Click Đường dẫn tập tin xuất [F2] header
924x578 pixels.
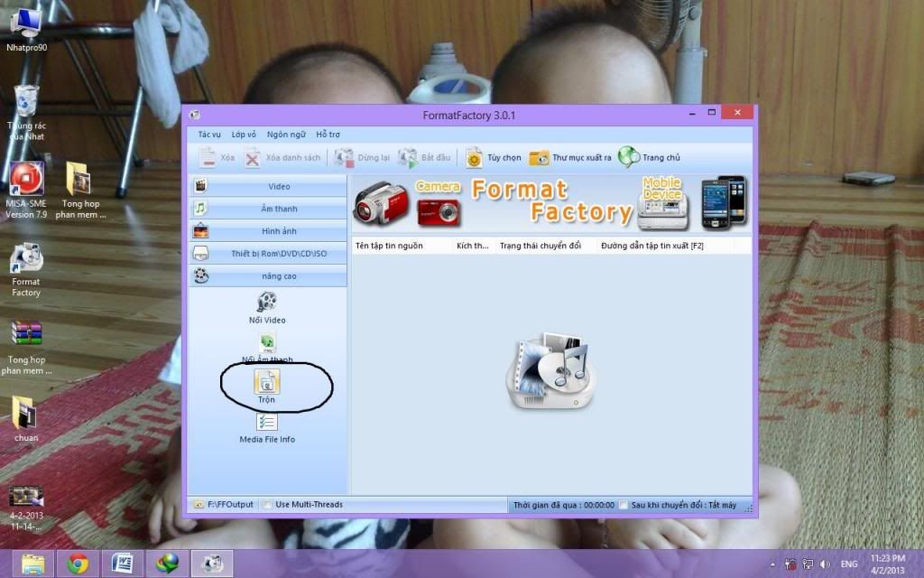click(x=665, y=246)
